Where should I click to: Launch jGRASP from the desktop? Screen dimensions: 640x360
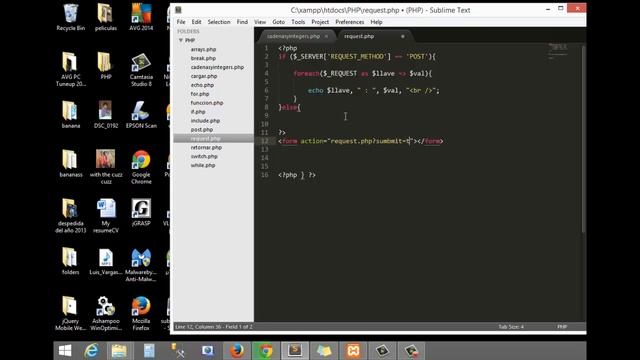141,212
